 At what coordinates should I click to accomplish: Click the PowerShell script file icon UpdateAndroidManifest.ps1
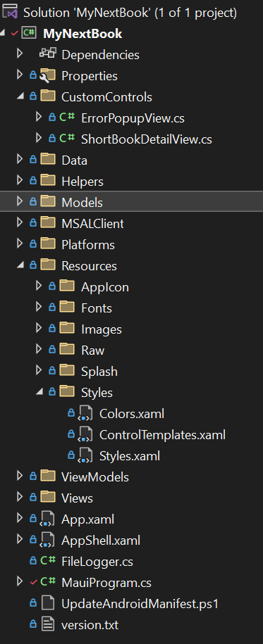(x=48, y=604)
